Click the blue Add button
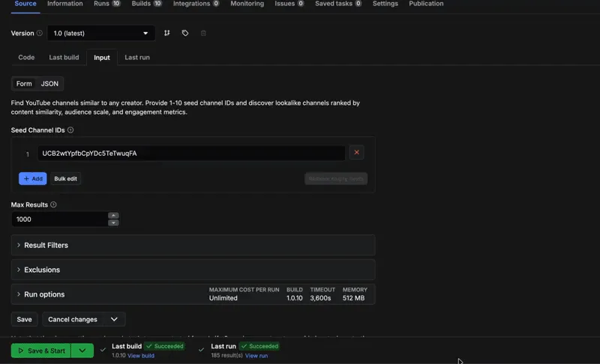The image size is (600, 364). click(32, 179)
